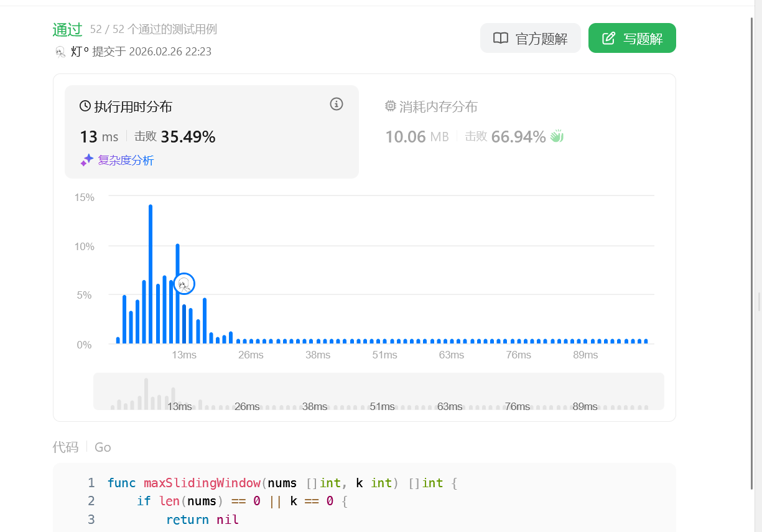This screenshot has width=762, height=532.
Task: Click the user avatar marker on the chart
Action: [x=184, y=284]
